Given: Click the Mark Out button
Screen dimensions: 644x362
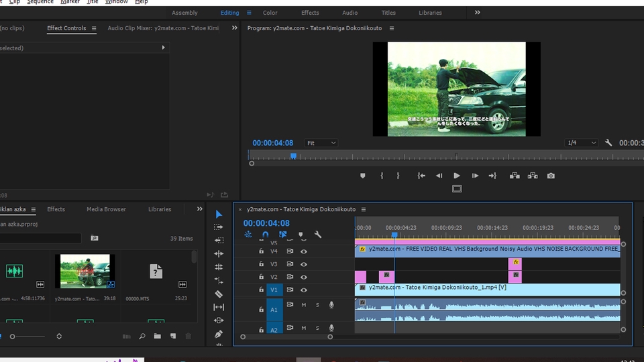Looking at the screenshot, I should click(398, 176).
